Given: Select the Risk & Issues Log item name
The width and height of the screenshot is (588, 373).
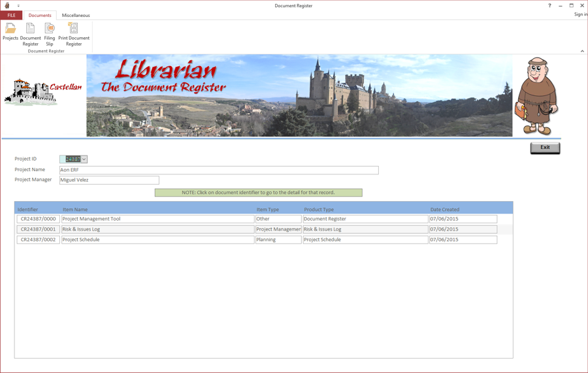Looking at the screenshot, I should coord(158,229).
